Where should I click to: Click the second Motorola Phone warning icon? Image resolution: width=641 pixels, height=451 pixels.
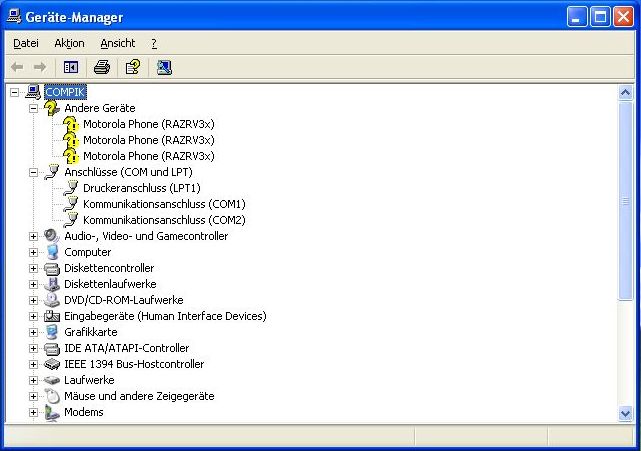(x=71, y=140)
